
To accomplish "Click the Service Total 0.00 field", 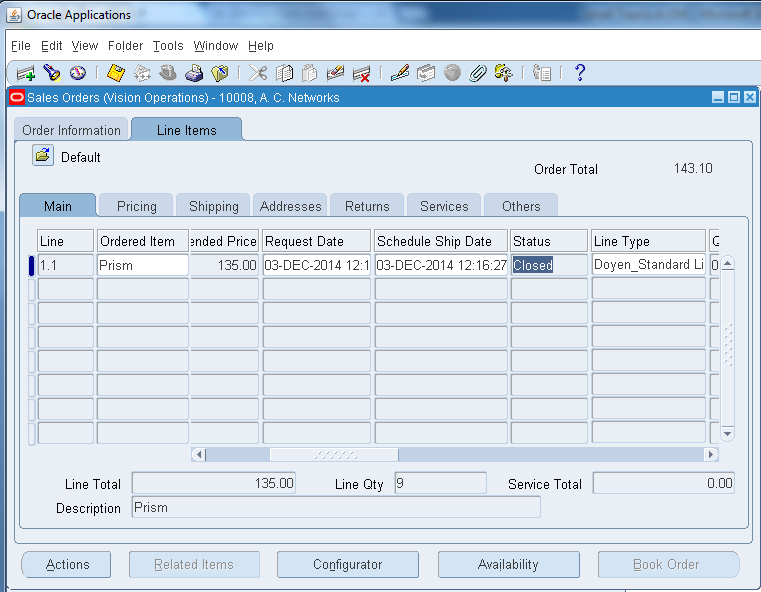I will (663, 483).
